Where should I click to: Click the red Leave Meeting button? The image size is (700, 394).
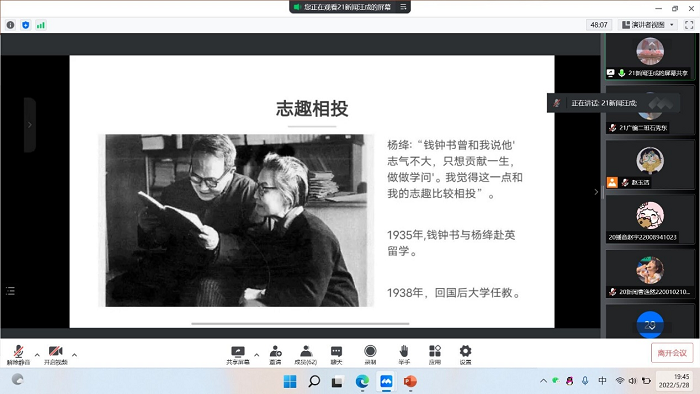[672, 353]
